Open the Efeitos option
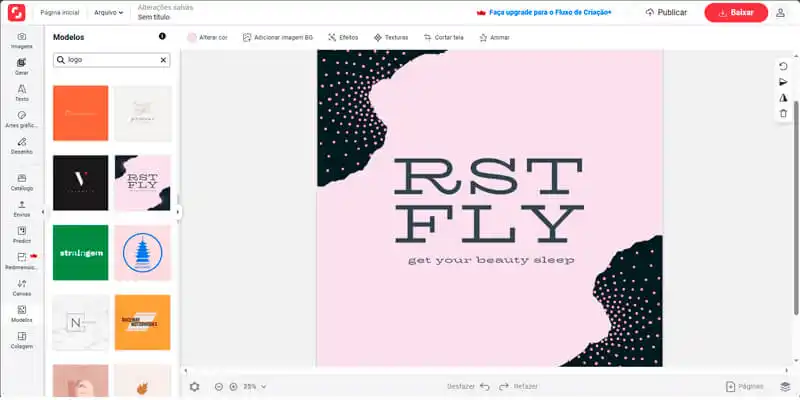This screenshot has height=400, width=800. 343,38
